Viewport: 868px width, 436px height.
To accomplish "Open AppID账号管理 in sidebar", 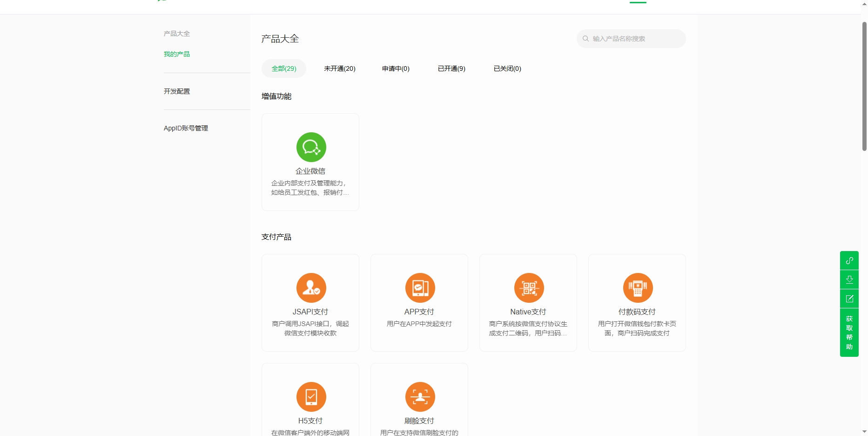I will tap(186, 128).
